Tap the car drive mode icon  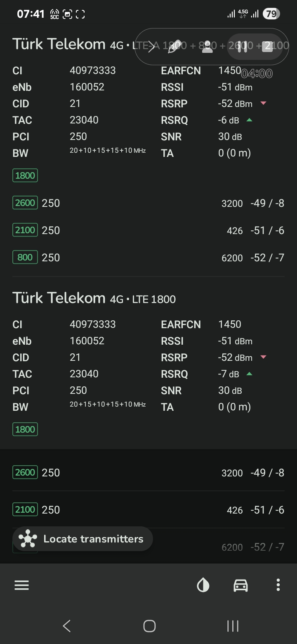pos(240,585)
